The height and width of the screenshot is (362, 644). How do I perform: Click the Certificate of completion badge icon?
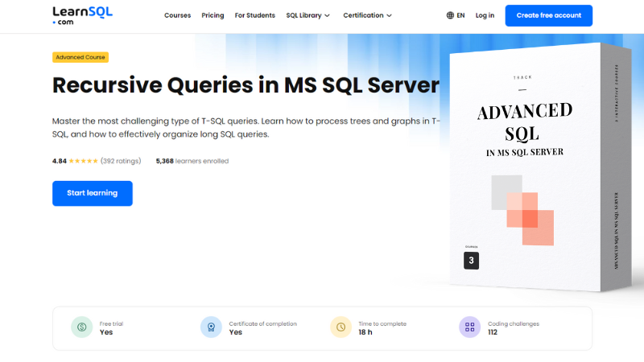tap(211, 327)
